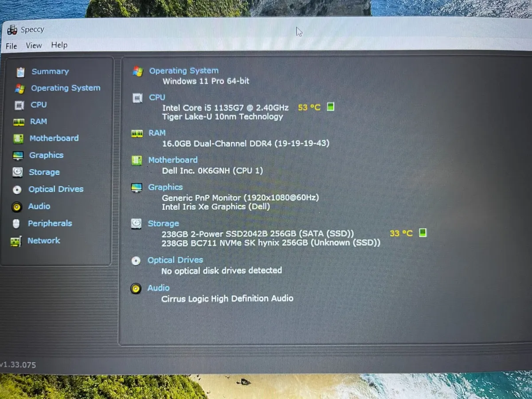Click the Storage drive icon in summary pane

[x=137, y=224]
